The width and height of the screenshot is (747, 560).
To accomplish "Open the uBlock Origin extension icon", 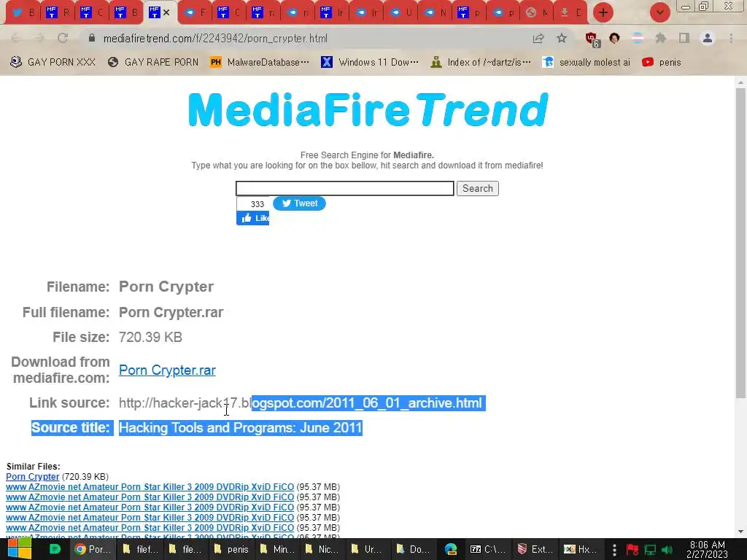I will coord(592,39).
